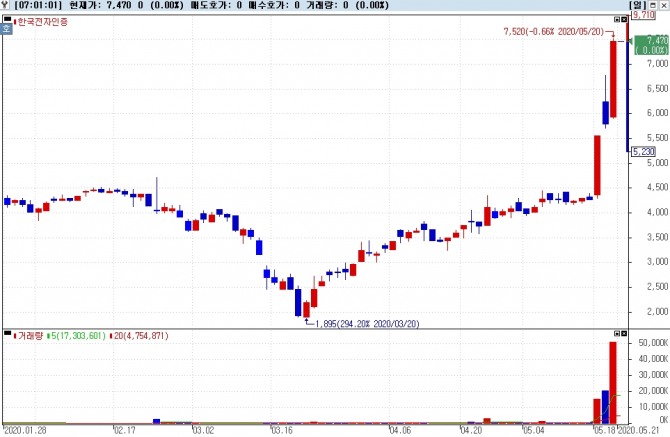Viewport: 670px width, 437px height.
Task: Click the tallest red volume bar
Action: pyautogui.click(x=613, y=383)
